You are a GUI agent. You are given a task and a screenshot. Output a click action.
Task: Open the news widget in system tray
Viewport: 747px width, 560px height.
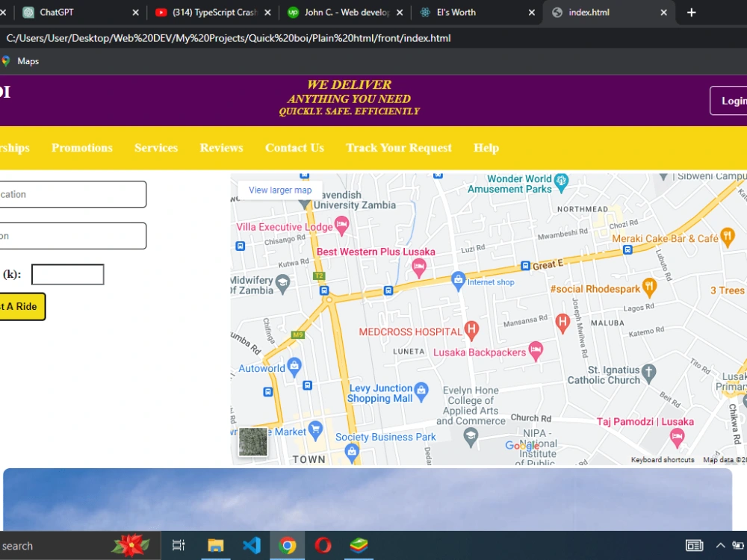click(x=694, y=546)
